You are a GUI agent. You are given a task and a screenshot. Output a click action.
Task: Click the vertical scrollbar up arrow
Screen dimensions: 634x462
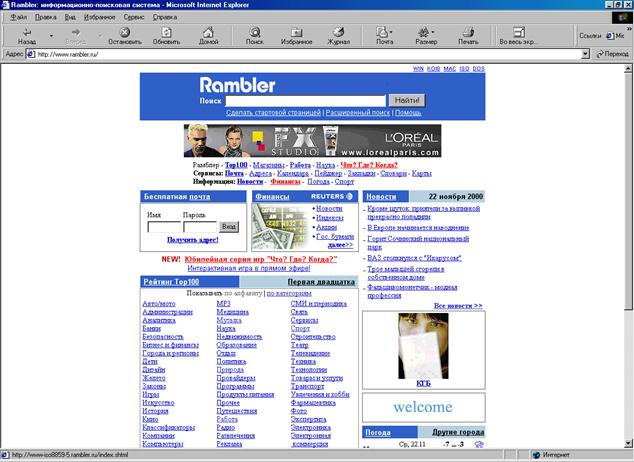(x=628, y=69)
